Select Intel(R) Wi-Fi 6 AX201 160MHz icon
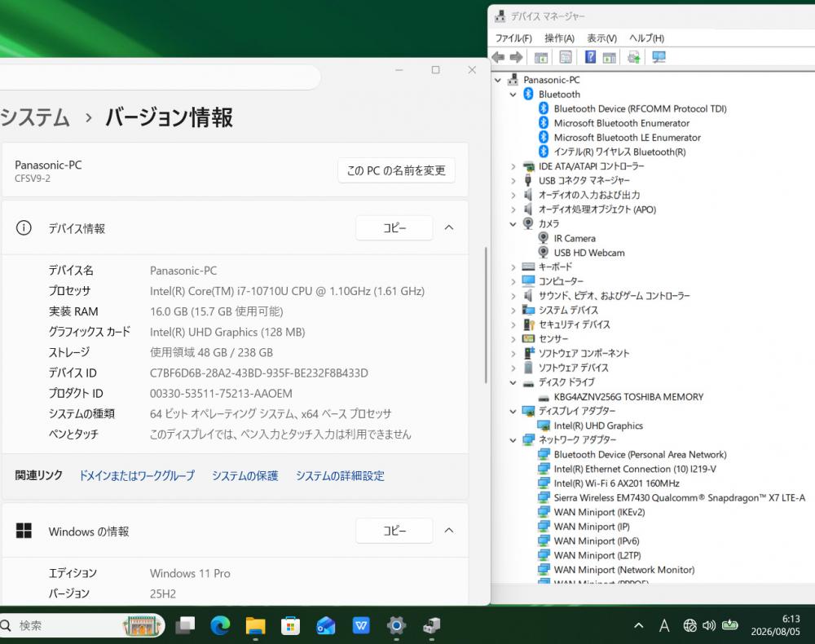 pos(544,483)
